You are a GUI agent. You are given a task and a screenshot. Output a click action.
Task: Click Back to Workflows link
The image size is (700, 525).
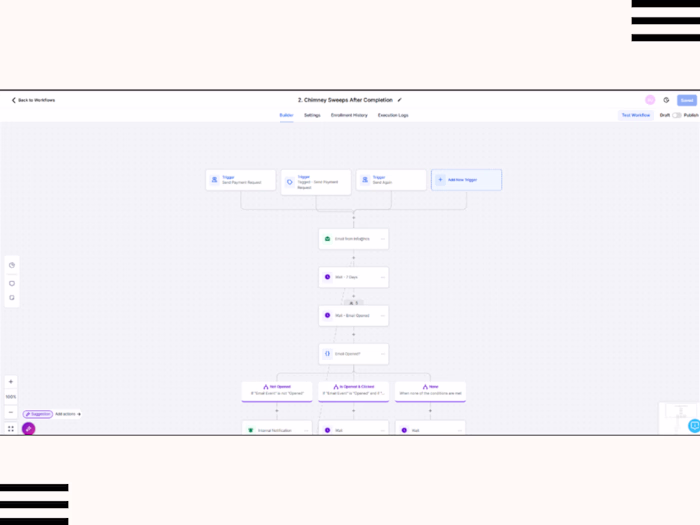pos(33,100)
